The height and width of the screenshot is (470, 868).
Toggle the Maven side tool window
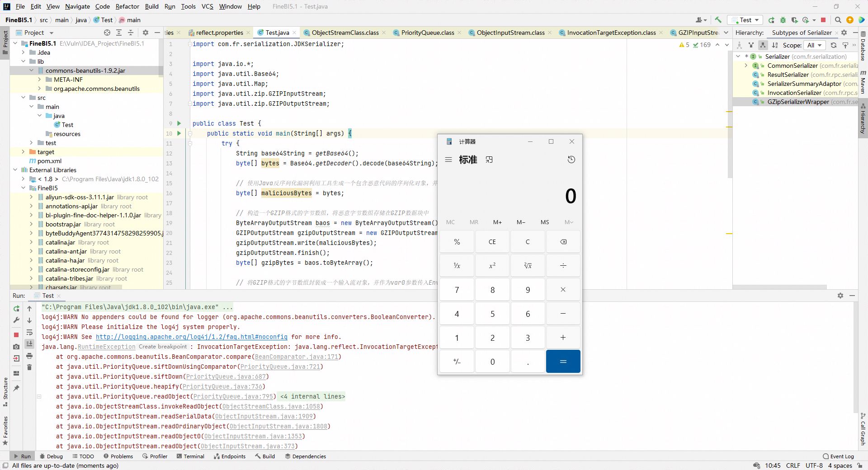(863, 82)
